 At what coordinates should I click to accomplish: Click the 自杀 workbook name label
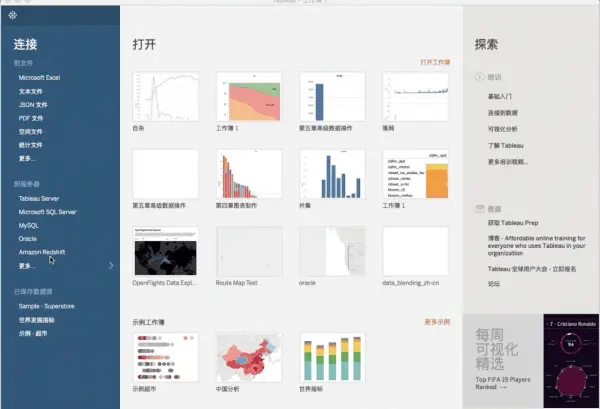click(x=138, y=128)
